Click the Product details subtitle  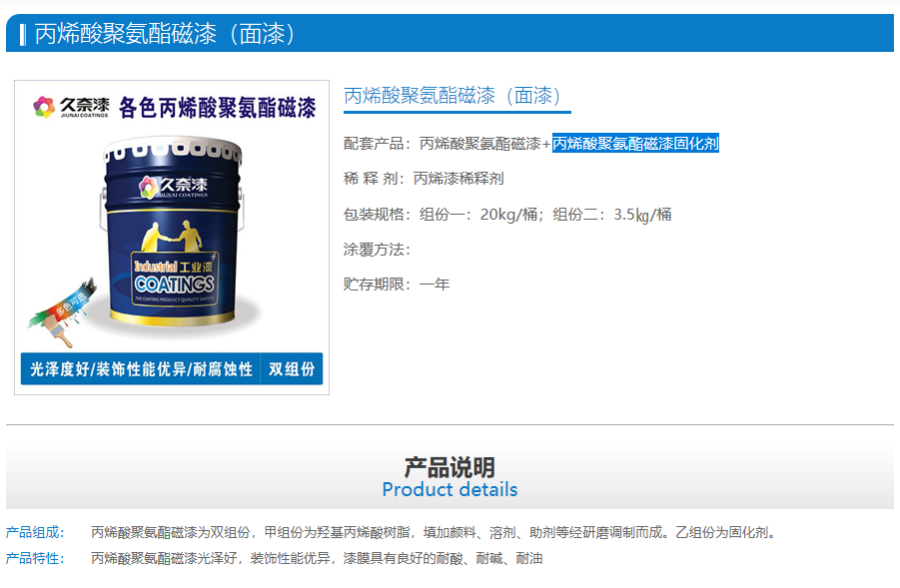tap(450, 490)
